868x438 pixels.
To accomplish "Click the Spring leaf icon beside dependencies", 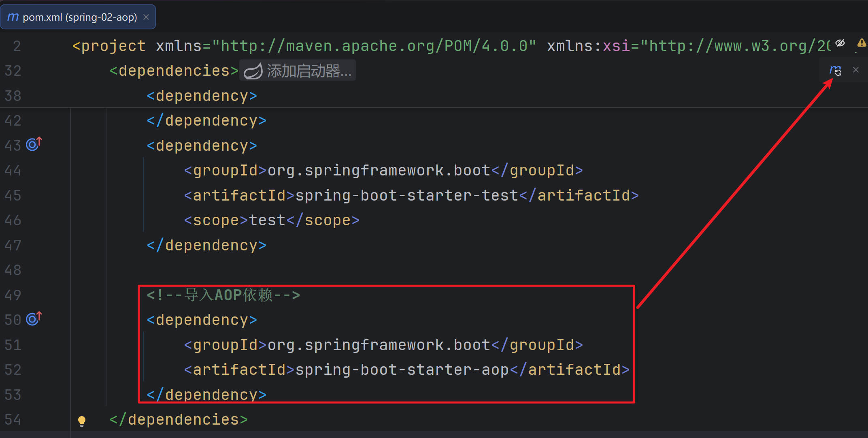I will pos(253,71).
